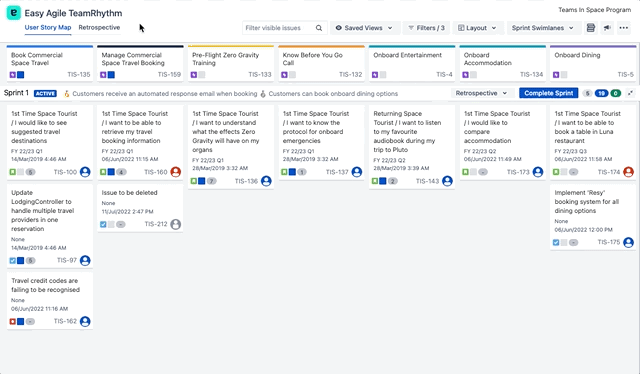Open the three-dot more options menu
Screen dimensions: 640x374
pos(624,28)
